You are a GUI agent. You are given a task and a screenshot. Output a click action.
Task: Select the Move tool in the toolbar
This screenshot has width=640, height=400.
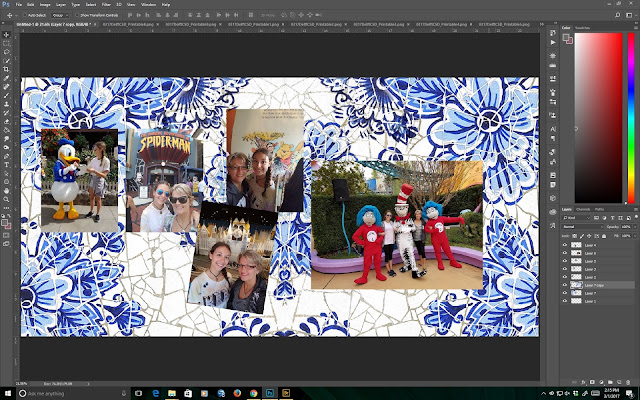(x=7, y=35)
